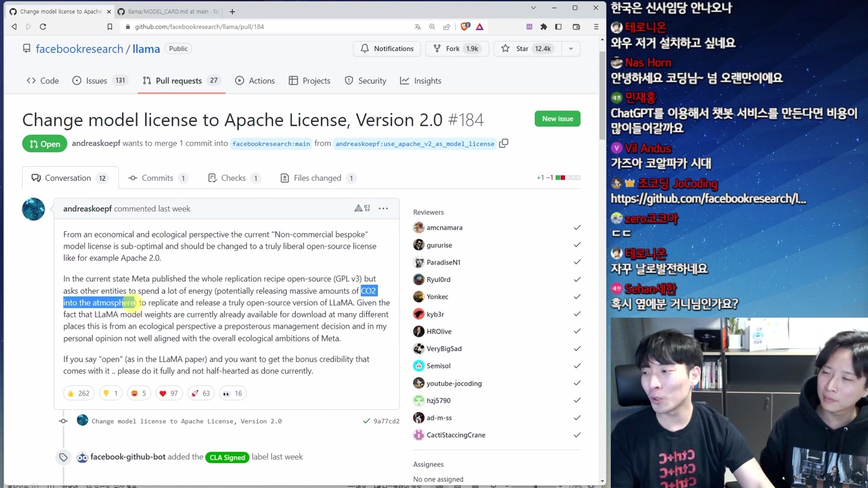Copy the head branch name icon
The image size is (868, 488).
(504, 143)
